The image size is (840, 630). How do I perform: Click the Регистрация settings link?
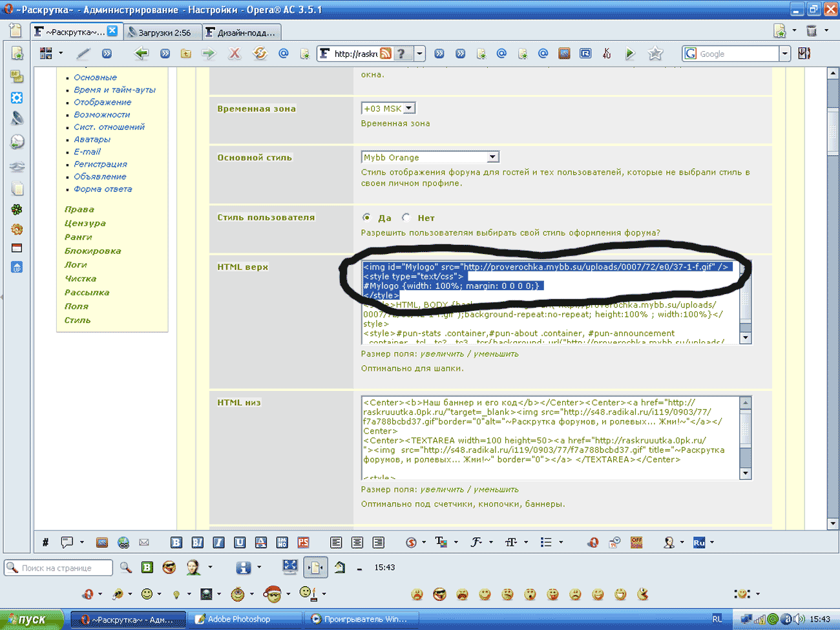pos(100,164)
